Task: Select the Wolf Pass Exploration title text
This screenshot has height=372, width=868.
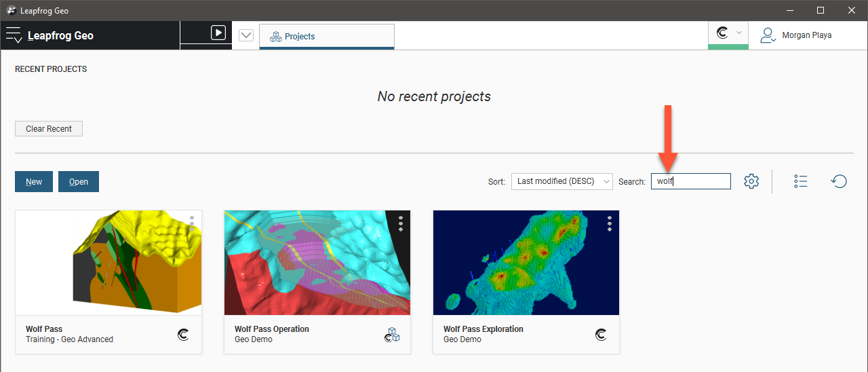Action: coord(484,329)
